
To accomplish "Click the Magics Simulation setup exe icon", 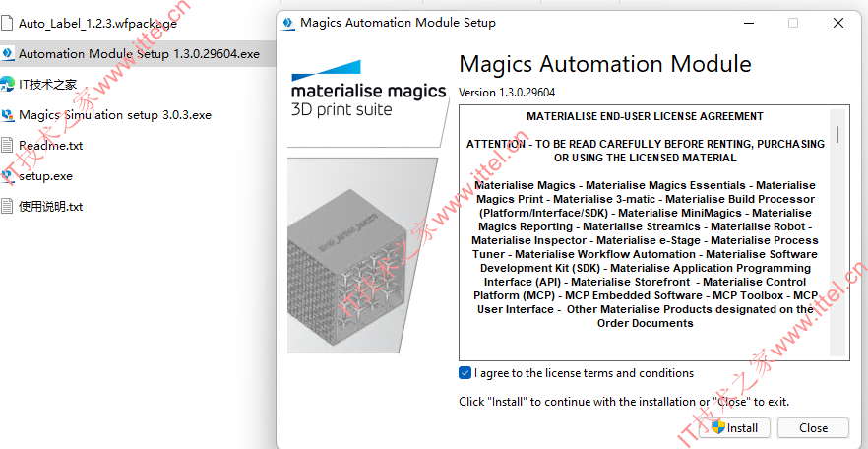I will click(x=7, y=115).
